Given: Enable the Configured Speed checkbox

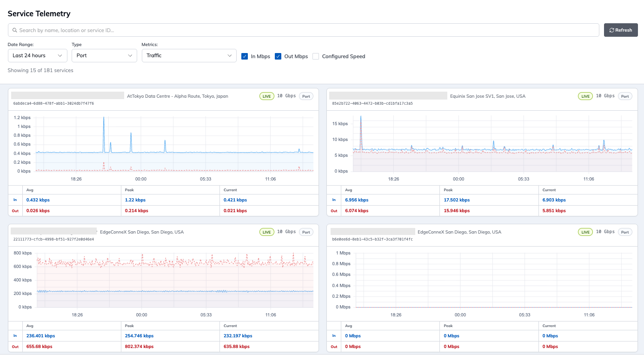Looking at the screenshot, I should click(316, 56).
